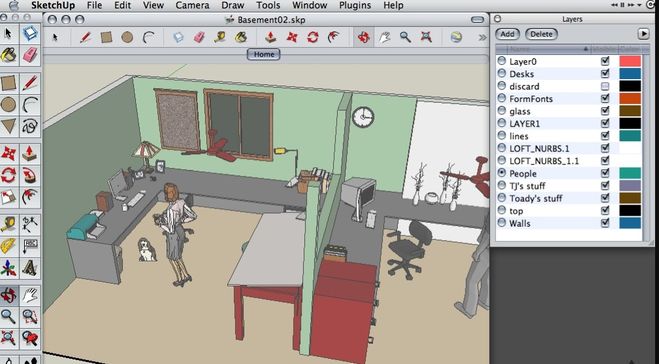Select the Push/Pull tool in left palette
Screen dimensions: 659x364
click(30, 153)
